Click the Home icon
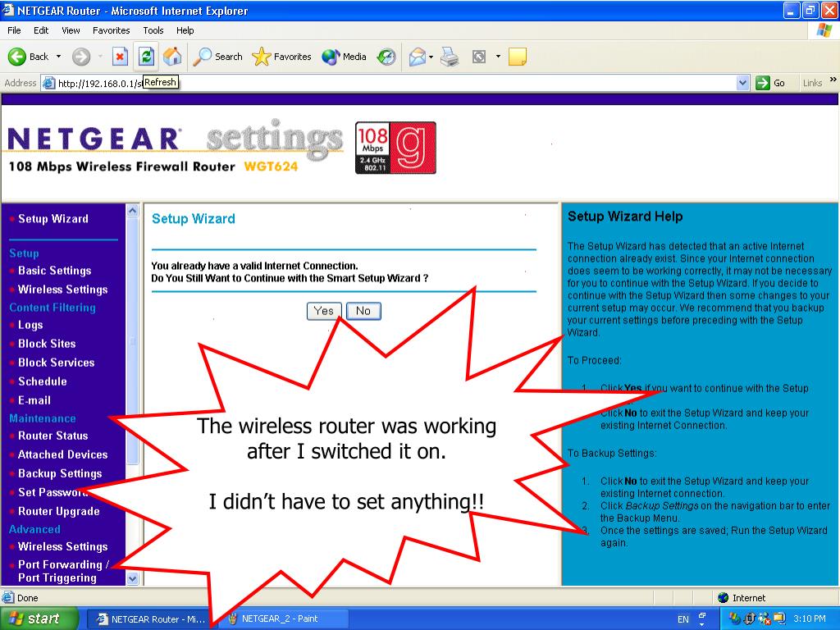The image size is (840, 630). point(172,57)
